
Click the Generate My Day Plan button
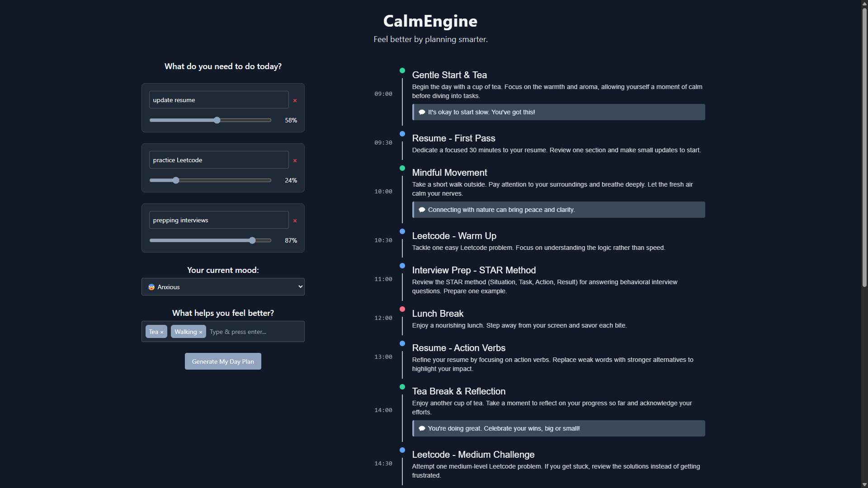pos(223,361)
